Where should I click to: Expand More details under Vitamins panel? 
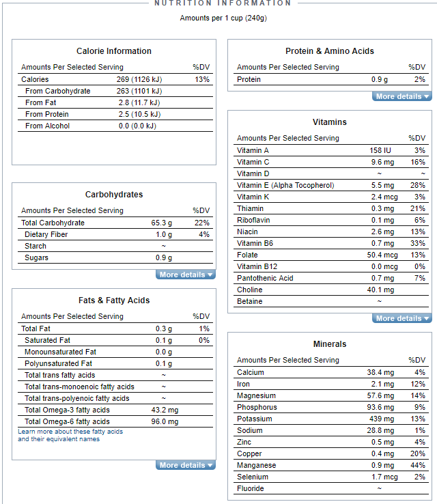[401, 318]
